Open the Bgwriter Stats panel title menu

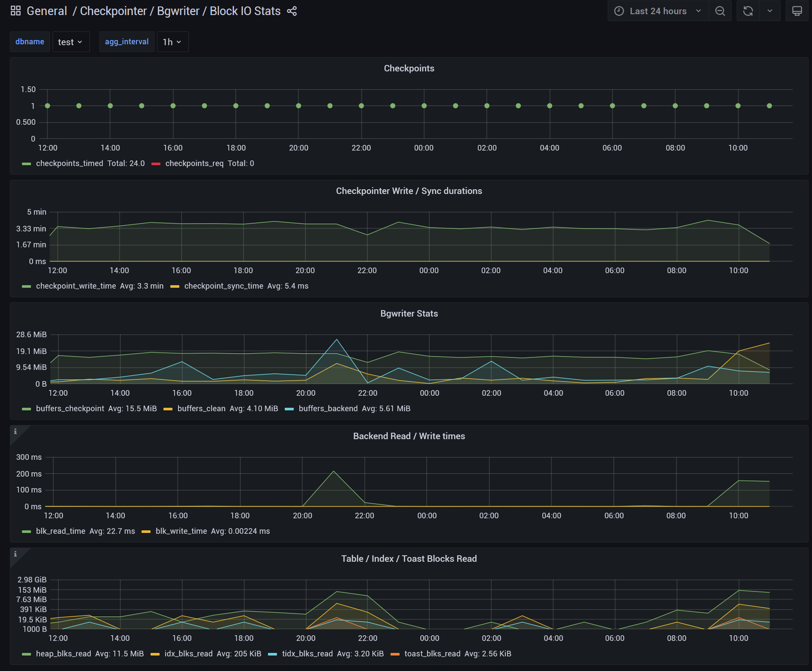tap(409, 314)
